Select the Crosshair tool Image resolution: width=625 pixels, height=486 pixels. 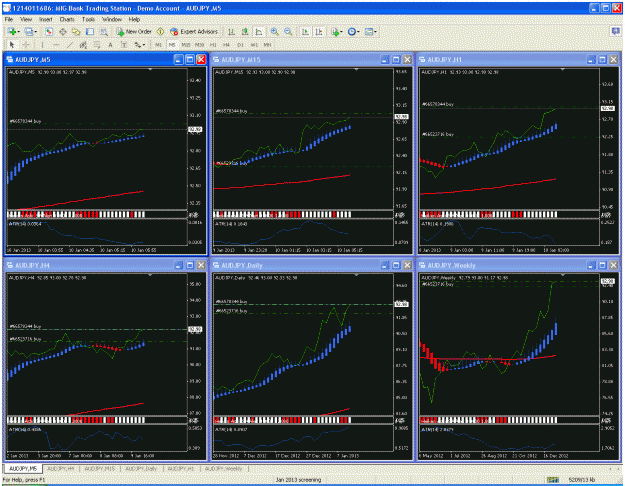26,45
